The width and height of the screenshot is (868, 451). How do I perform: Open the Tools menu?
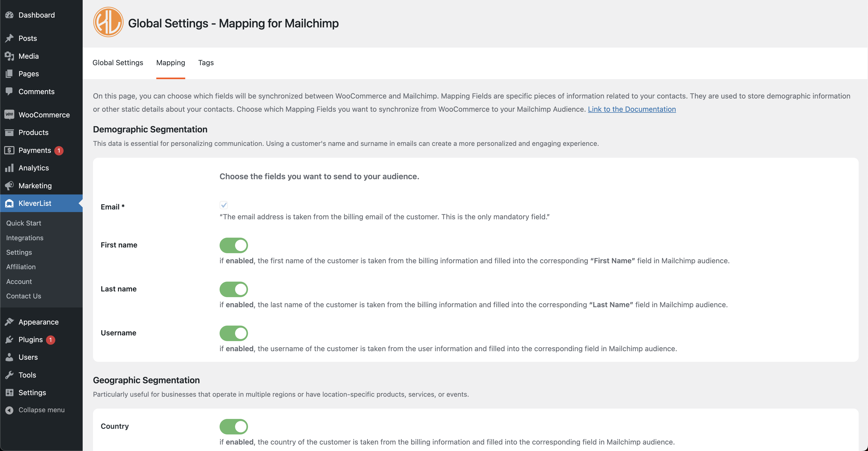point(27,375)
